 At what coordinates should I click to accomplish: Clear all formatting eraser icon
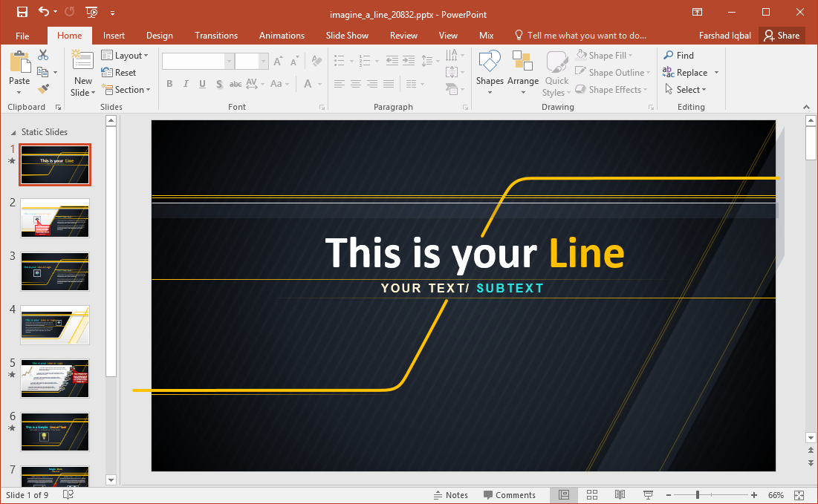[x=317, y=61]
